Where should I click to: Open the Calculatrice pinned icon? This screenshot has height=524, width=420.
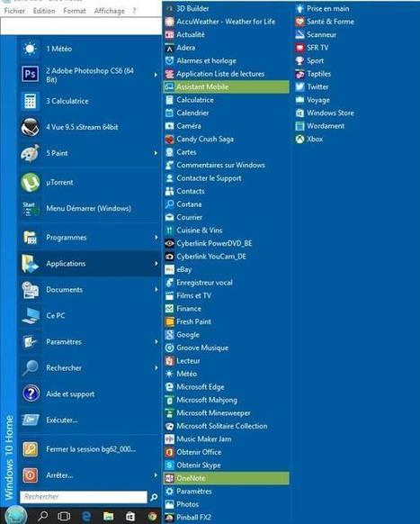pos(30,101)
